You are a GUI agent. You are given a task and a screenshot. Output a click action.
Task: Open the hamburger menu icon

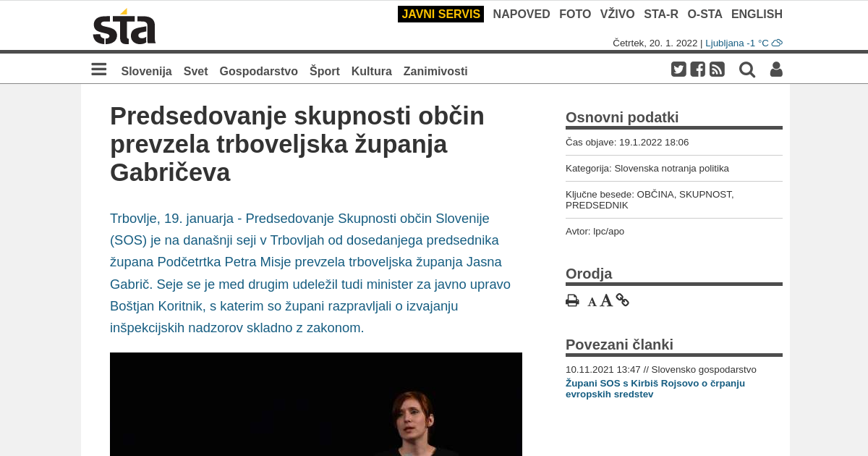(99, 69)
